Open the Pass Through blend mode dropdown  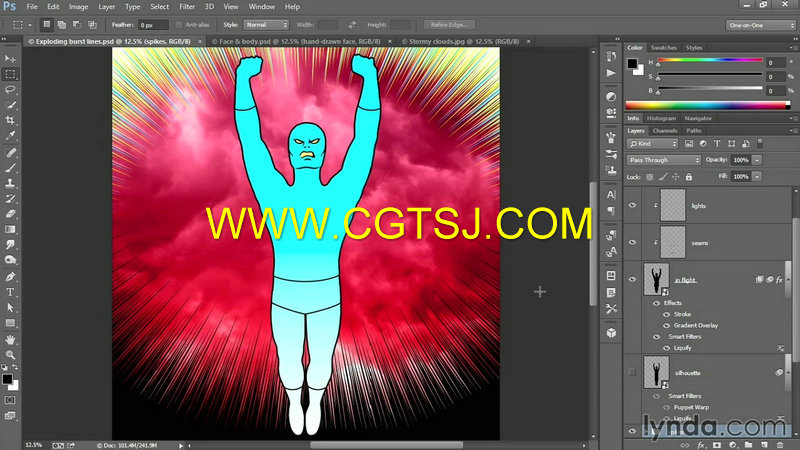[663, 160]
